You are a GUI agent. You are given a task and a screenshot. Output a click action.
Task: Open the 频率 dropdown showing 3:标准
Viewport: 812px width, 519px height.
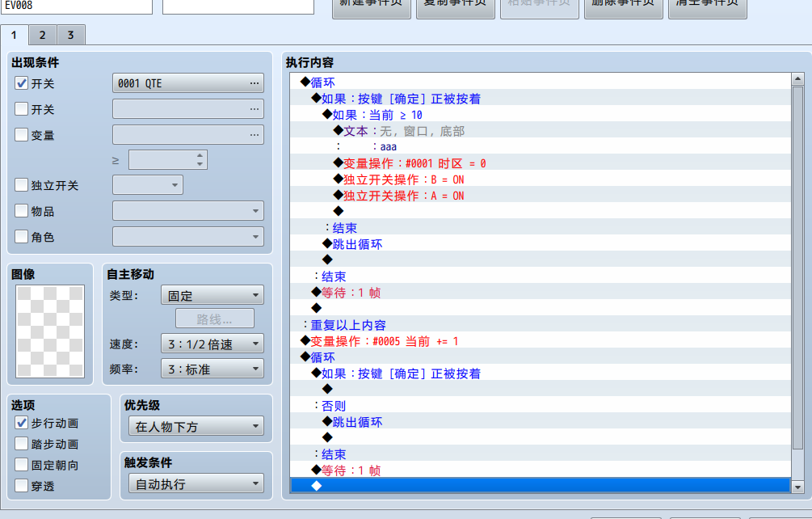tap(212, 369)
